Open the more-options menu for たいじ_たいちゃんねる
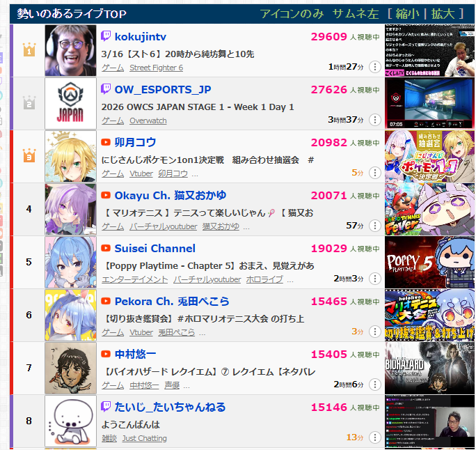This screenshot has height=450, width=476. click(x=375, y=437)
